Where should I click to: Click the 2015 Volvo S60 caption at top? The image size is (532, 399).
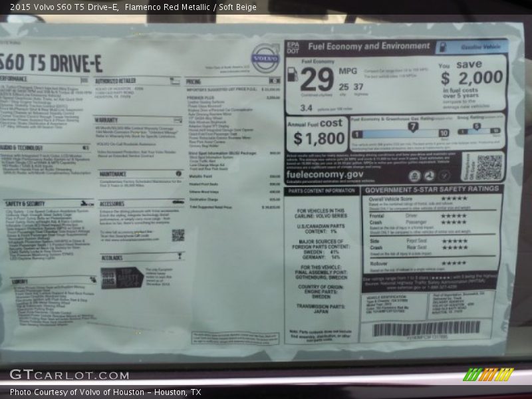pos(133,7)
